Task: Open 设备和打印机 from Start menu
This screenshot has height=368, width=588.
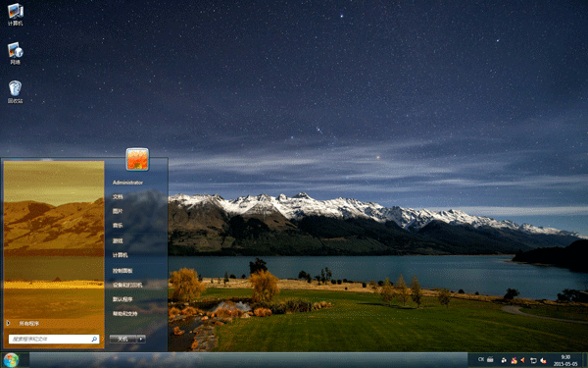Action: tap(127, 285)
